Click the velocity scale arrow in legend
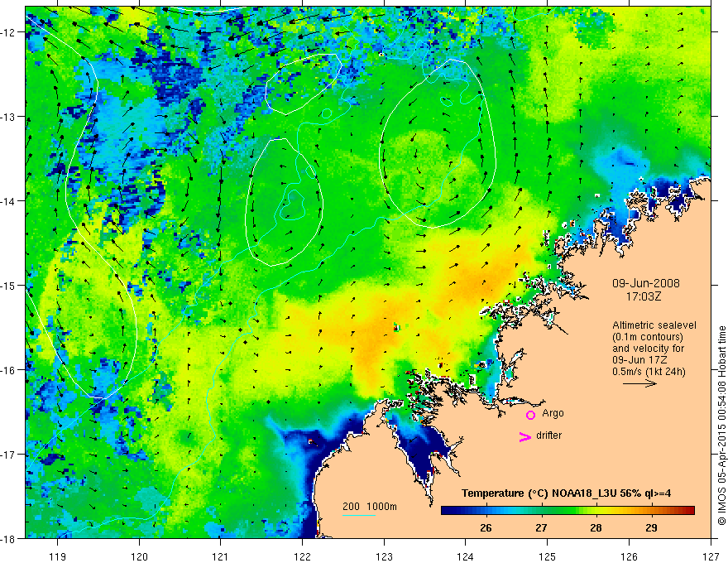The width and height of the screenshot is (728, 563). [639, 383]
